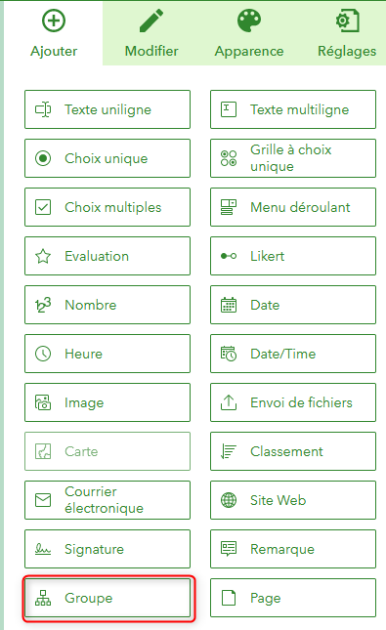Click the upload icon for Envoi de fichiers
386x630 pixels.
[x=229, y=403]
